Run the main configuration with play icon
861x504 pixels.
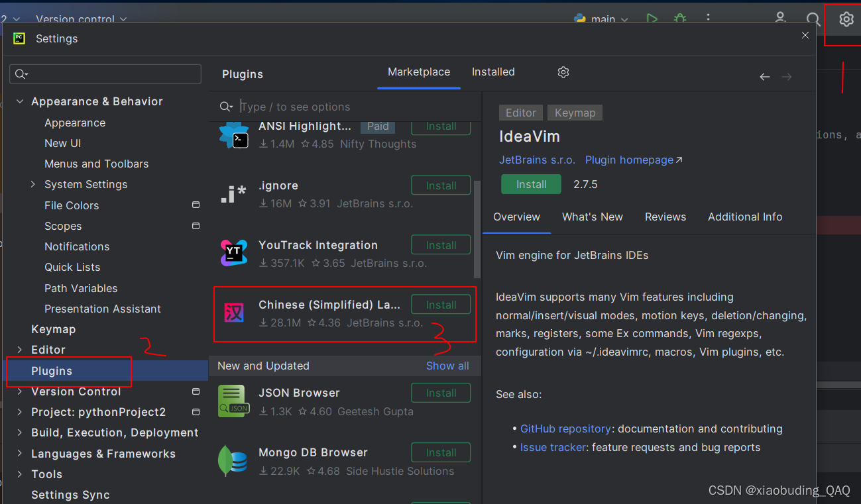click(x=652, y=19)
